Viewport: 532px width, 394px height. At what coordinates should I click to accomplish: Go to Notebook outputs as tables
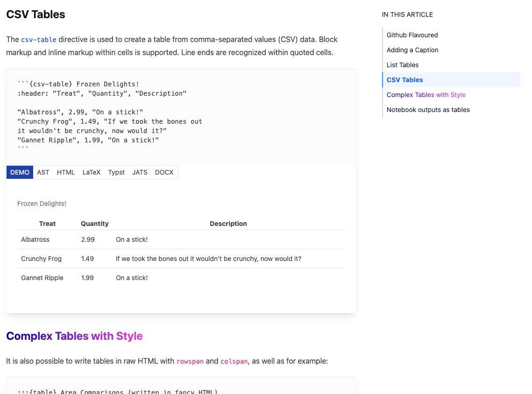(428, 110)
